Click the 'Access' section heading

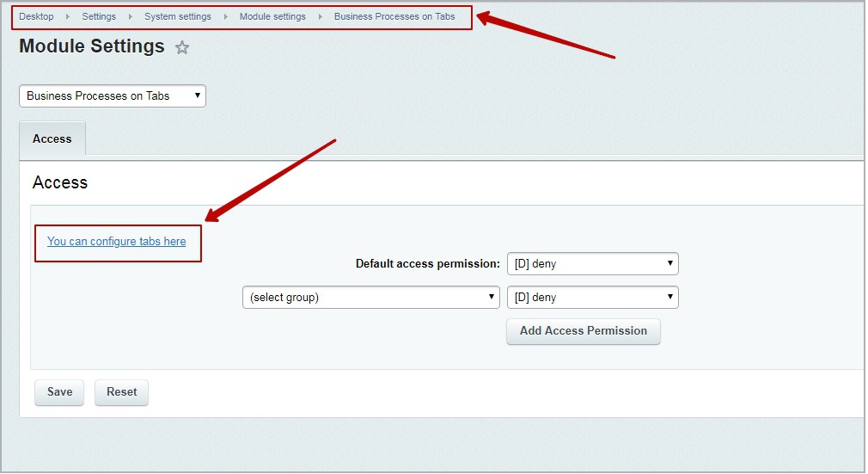coord(60,182)
